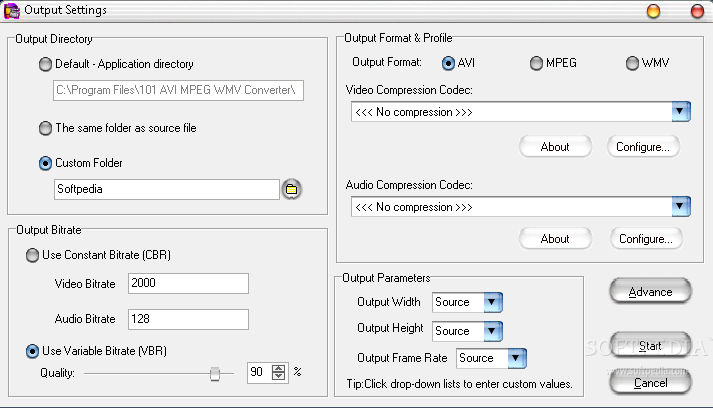Click the Start button
Screen dimensions: 713x408
[x=650, y=346]
